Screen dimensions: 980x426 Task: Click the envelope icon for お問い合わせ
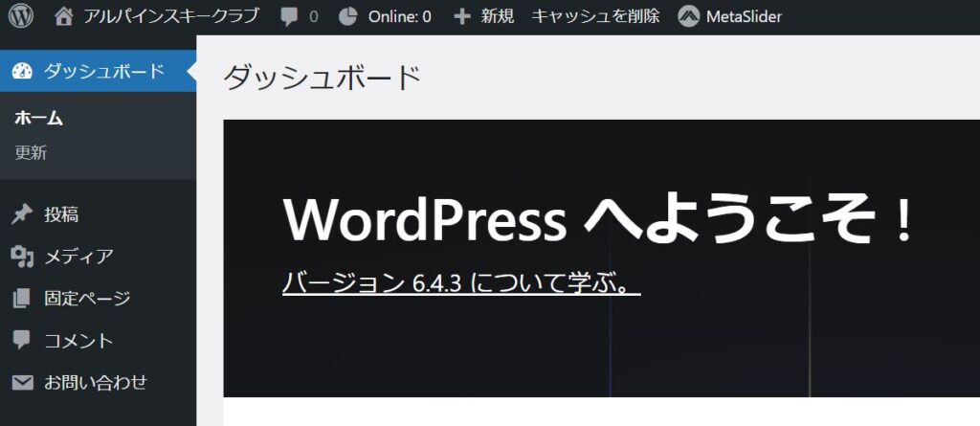coord(23,382)
